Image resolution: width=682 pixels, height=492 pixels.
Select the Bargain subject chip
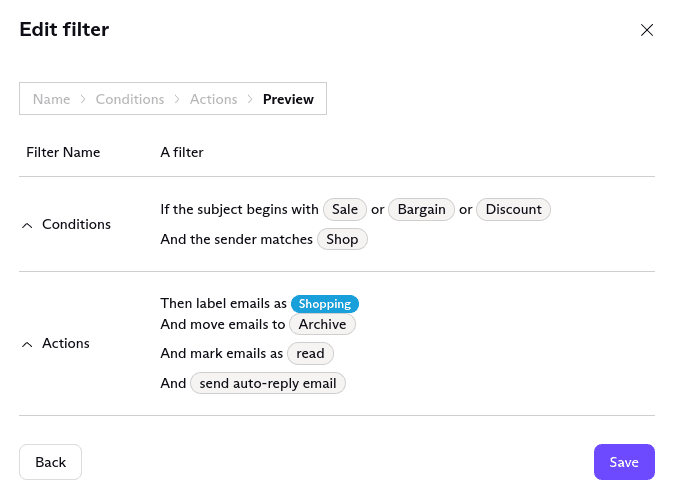tap(422, 210)
